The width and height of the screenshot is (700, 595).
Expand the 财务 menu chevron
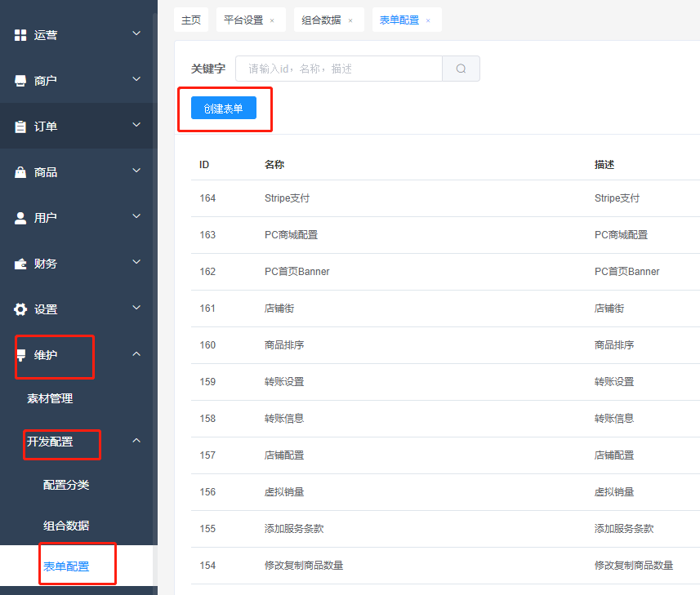click(x=136, y=262)
